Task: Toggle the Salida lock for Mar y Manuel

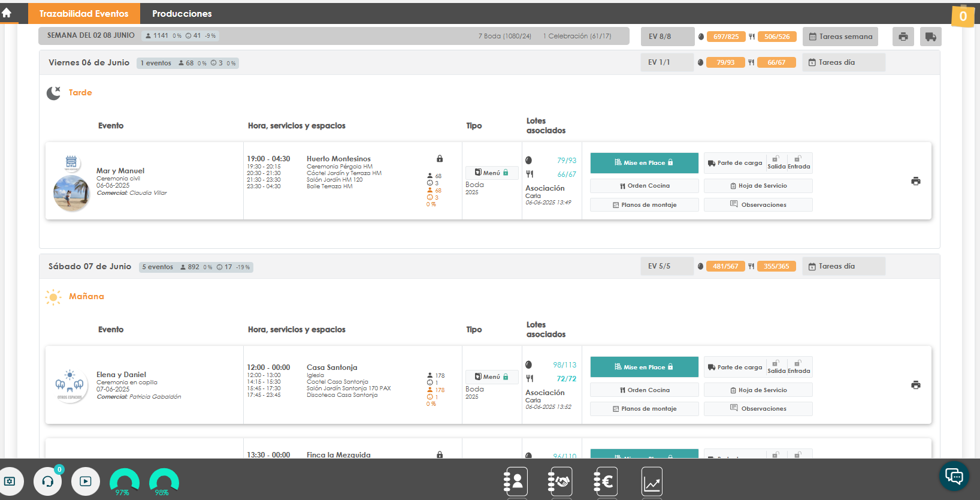Action: tap(776, 163)
